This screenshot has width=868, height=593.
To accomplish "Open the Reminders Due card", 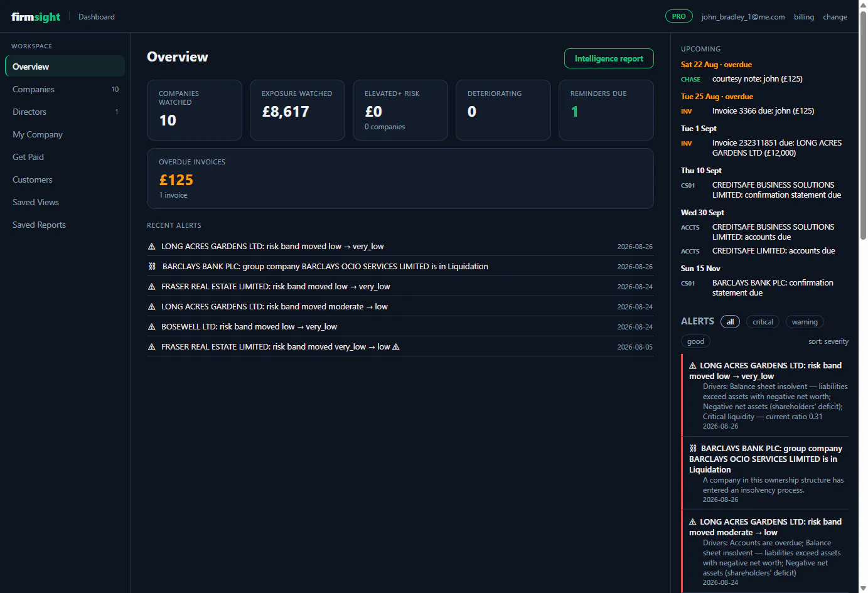I will pos(606,110).
